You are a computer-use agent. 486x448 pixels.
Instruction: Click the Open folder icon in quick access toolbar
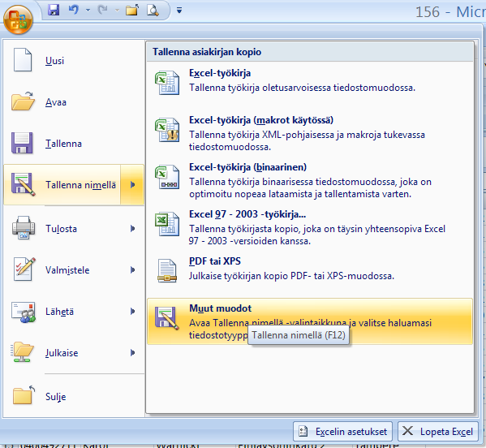coord(132,11)
